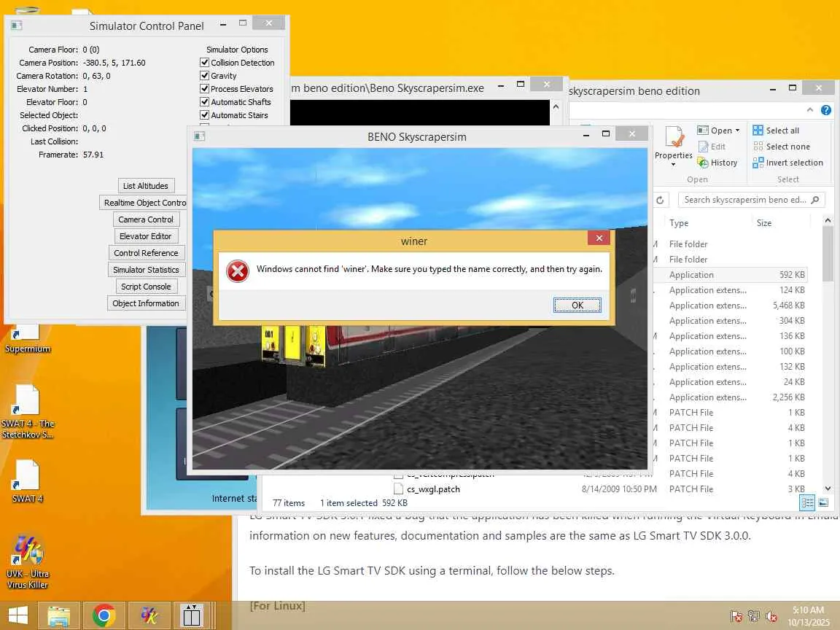Viewport: 840px width, 630px height.
Task: Open SWAT 4 - The Stetchkov desktop shortcut
Action: [27, 411]
